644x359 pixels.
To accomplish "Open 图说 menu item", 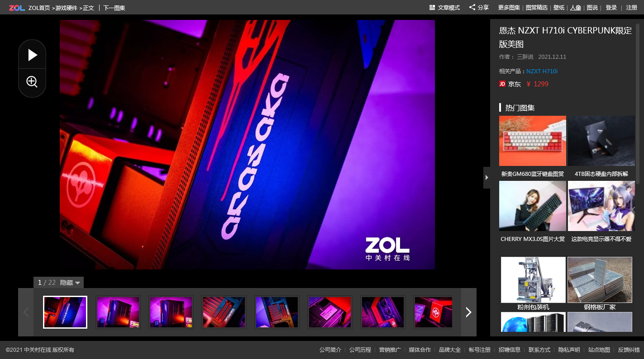I will [592, 8].
